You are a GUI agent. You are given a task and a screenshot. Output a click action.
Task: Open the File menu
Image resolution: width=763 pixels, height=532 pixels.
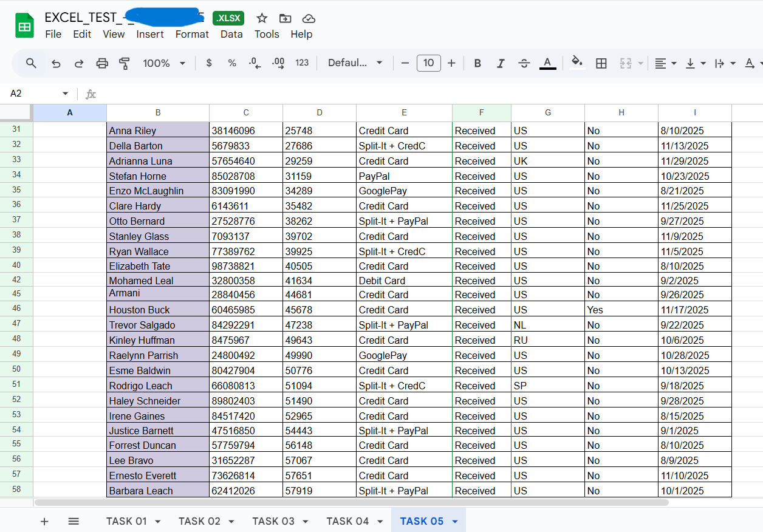53,34
